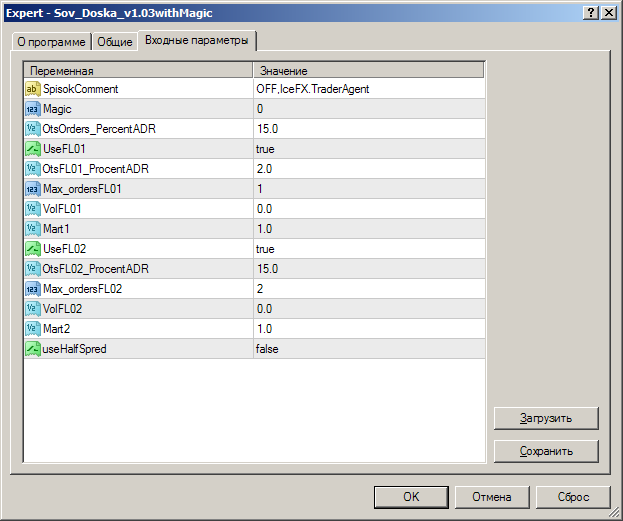This screenshot has width=623, height=521.
Task: Click the VolFL01 variable name
Action: (x=62, y=209)
